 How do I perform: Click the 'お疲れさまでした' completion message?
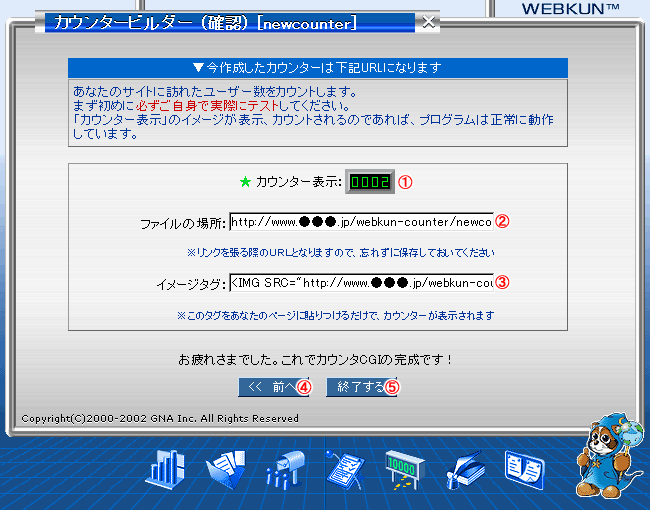(315, 359)
